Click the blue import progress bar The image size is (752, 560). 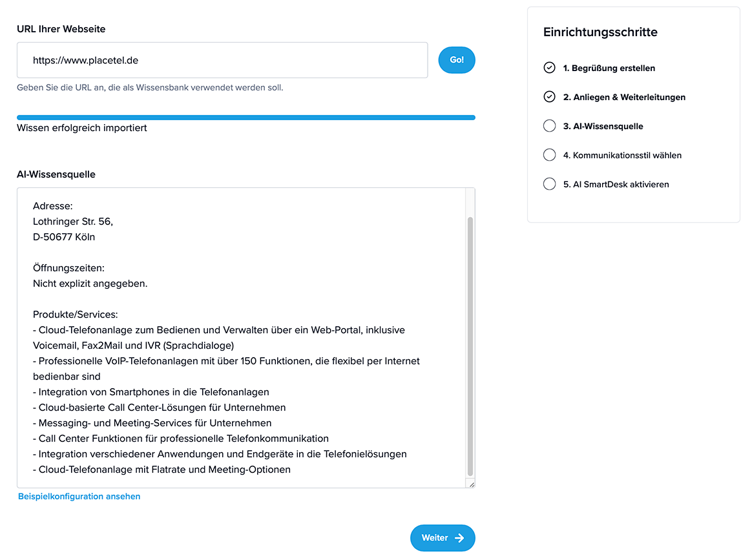pos(246,118)
